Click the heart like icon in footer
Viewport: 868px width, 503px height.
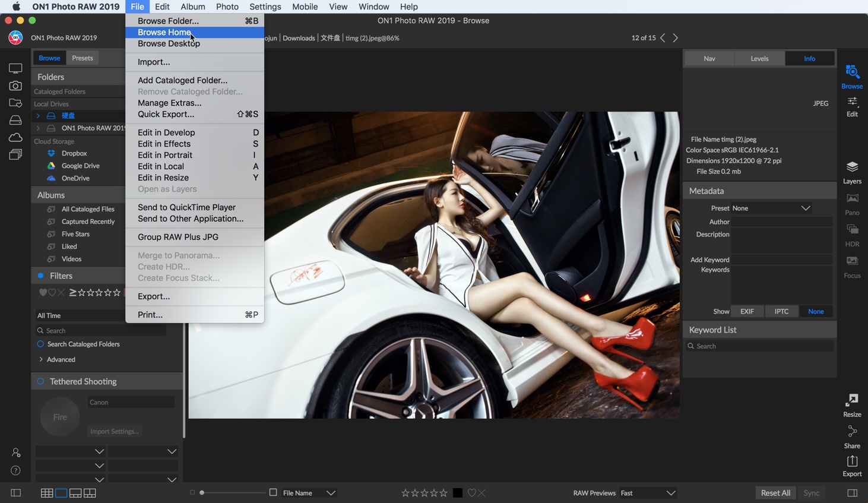tap(472, 493)
